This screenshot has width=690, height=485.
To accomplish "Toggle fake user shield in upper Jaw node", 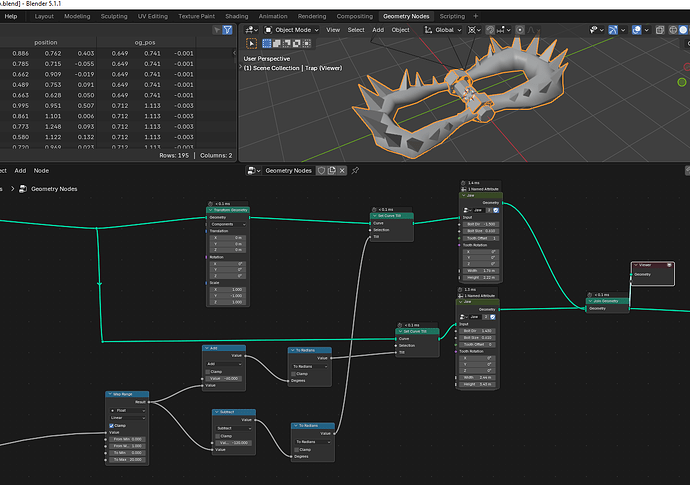I will [496, 210].
